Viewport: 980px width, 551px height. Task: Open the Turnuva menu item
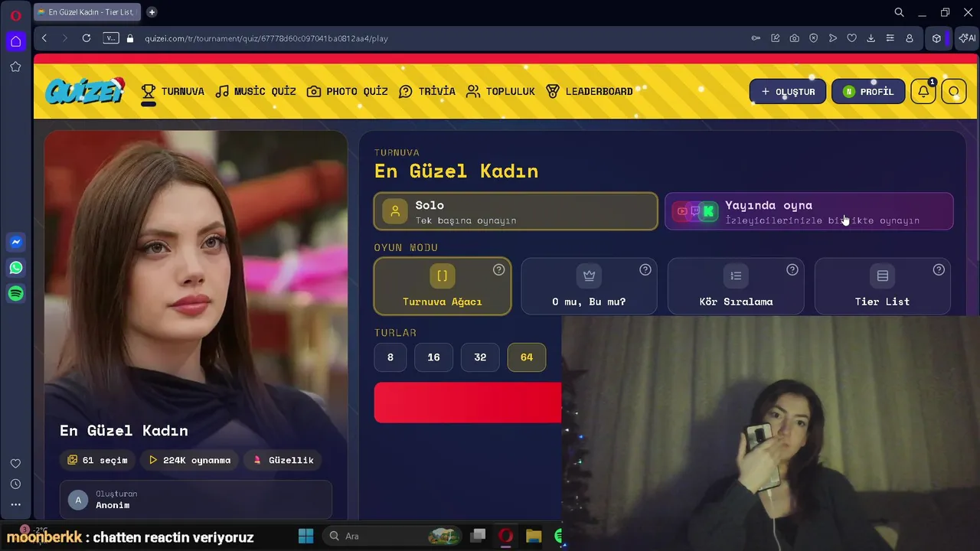(172, 92)
